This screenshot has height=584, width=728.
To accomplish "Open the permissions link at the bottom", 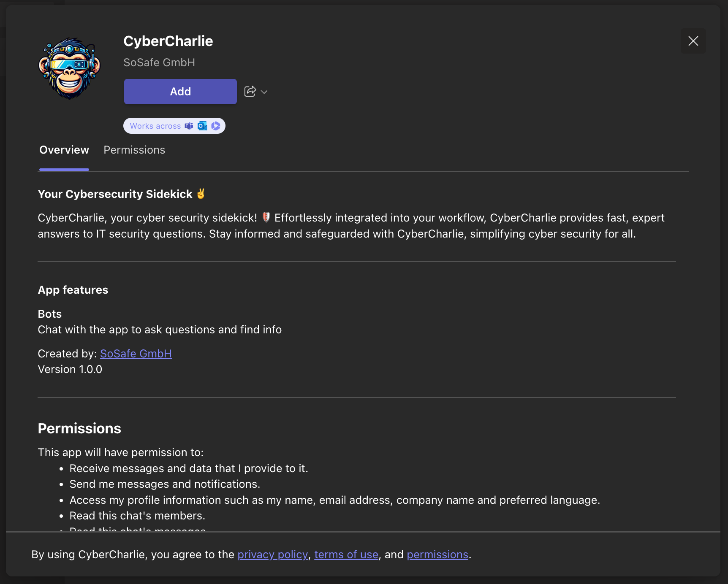I will (437, 554).
